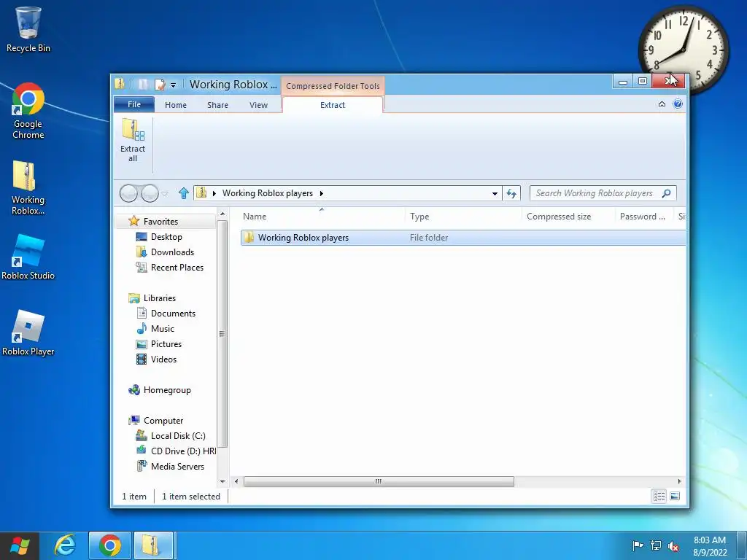Switch to the Home ribbon tab

point(176,105)
